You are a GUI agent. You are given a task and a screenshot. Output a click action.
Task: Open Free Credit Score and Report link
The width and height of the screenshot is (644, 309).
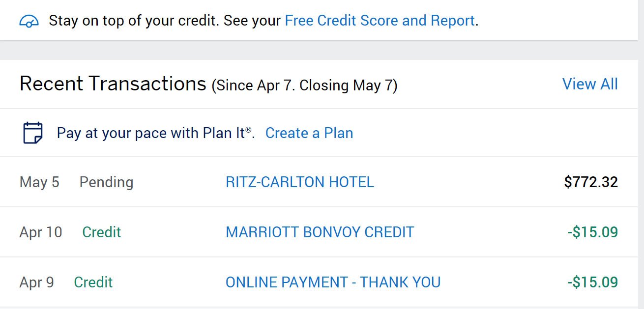point(380,21)
